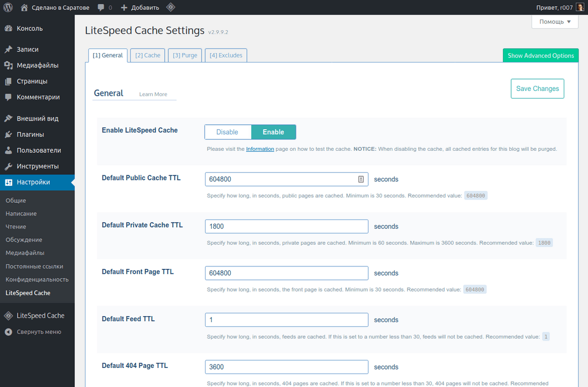Click the Настройки sliders icon

8,182
